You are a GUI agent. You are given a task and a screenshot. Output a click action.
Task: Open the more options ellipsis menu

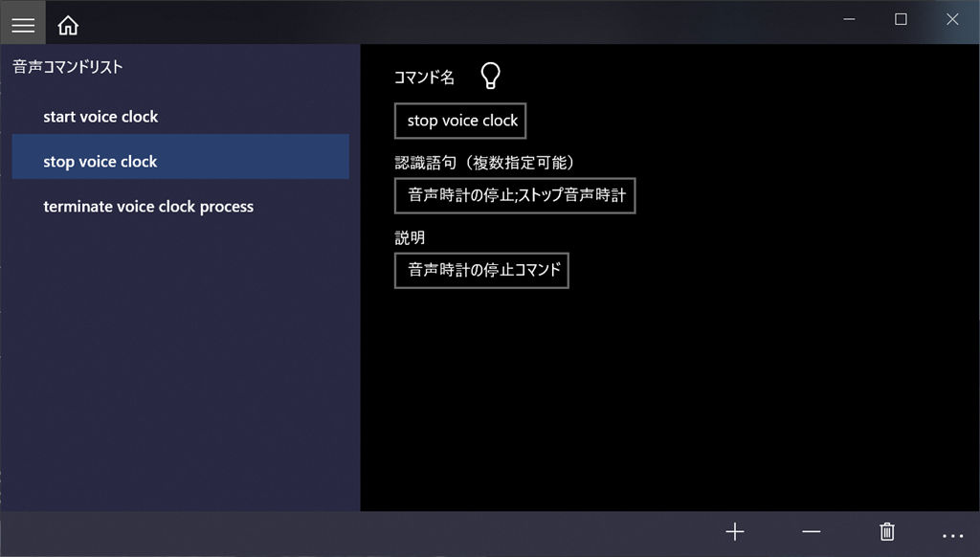click(951, 534)
